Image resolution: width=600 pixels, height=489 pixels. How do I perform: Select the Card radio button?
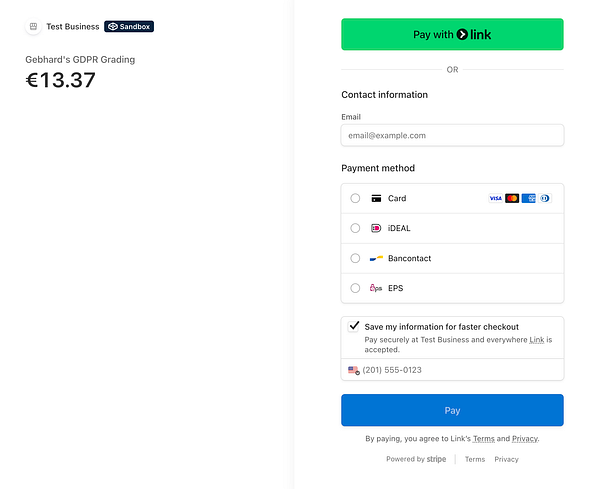coord(355,198)
